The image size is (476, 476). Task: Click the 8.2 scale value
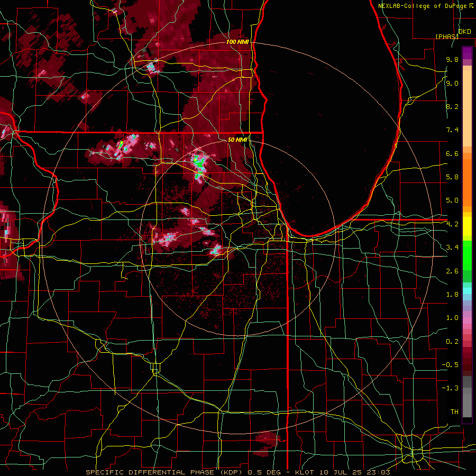(x=452, y=106)
